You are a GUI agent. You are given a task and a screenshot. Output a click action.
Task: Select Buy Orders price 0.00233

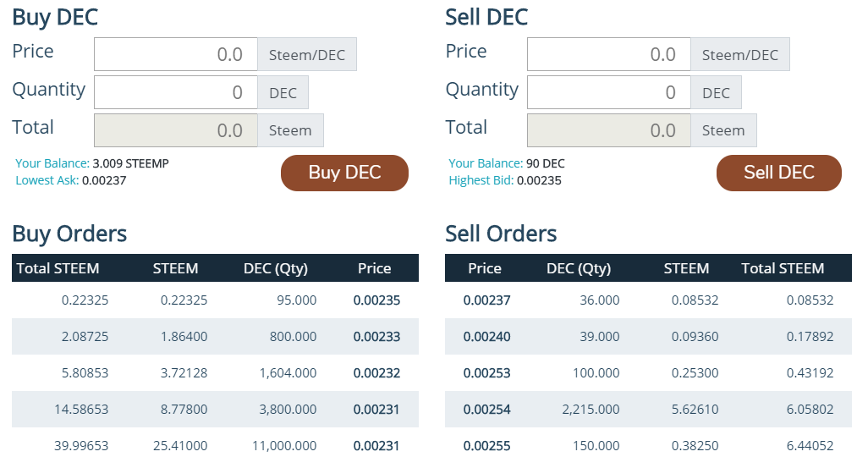(376, 337)
